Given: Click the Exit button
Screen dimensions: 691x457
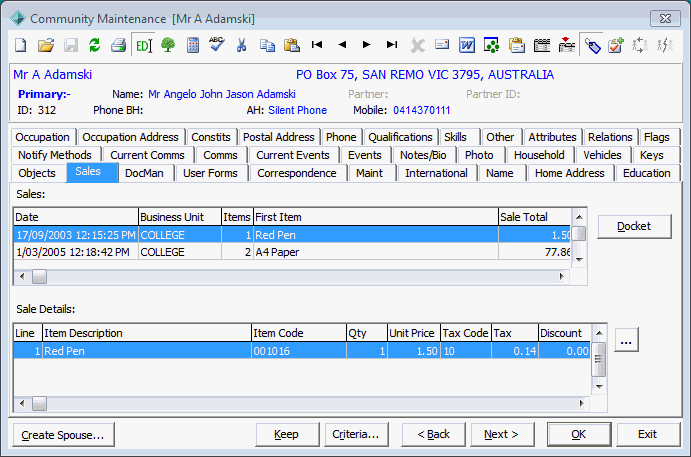Looking at the screenshot, I should click(x=647, y=435).
